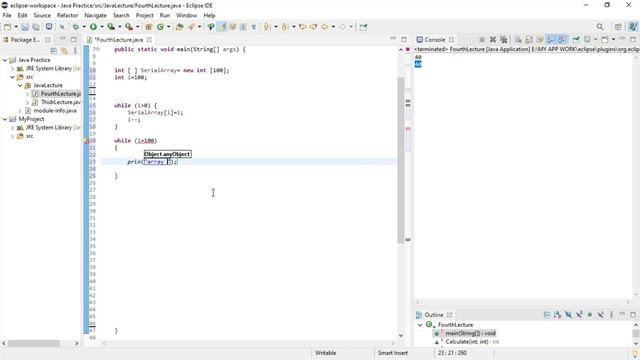The width and height of the screenshot is (640, 360).
Task: Click the Previous Annotation icon
Action: pos(285,27)
